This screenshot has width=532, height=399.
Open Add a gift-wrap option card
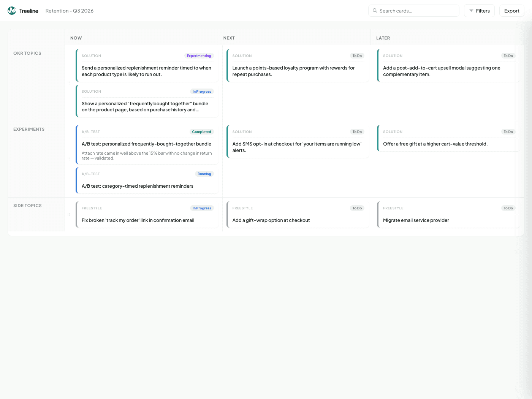(x=298, y=215)
